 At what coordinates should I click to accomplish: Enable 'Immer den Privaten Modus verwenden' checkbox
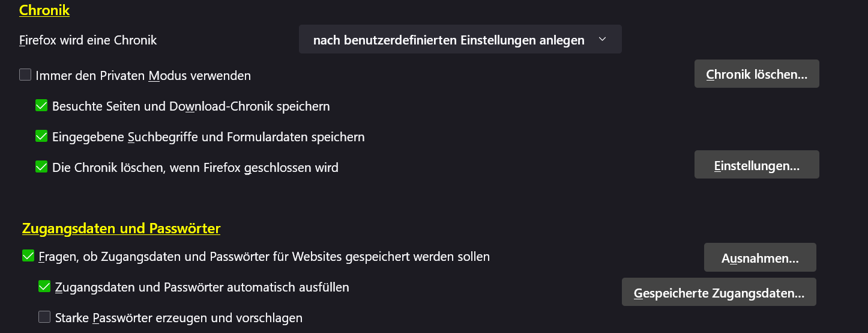point(25,75)
